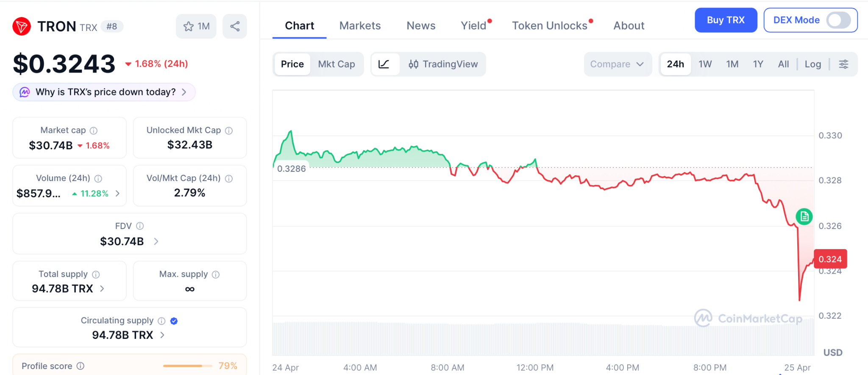Click the Profile score progress bar
Image resolution: width=868 pixels, height=375 pixels.
(x=187, y=366)
